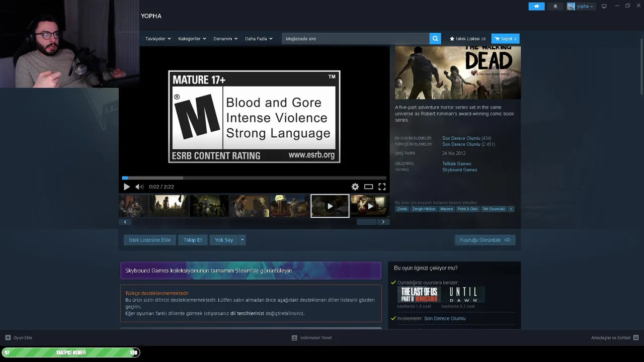Select the Tek Oyunculu tag
This screenshot has height=362, width=644.
494,209
